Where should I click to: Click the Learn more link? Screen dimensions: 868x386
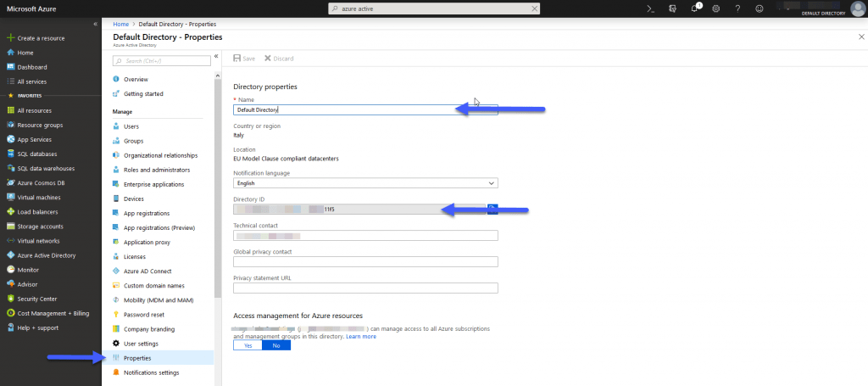[x=361, y=336]
